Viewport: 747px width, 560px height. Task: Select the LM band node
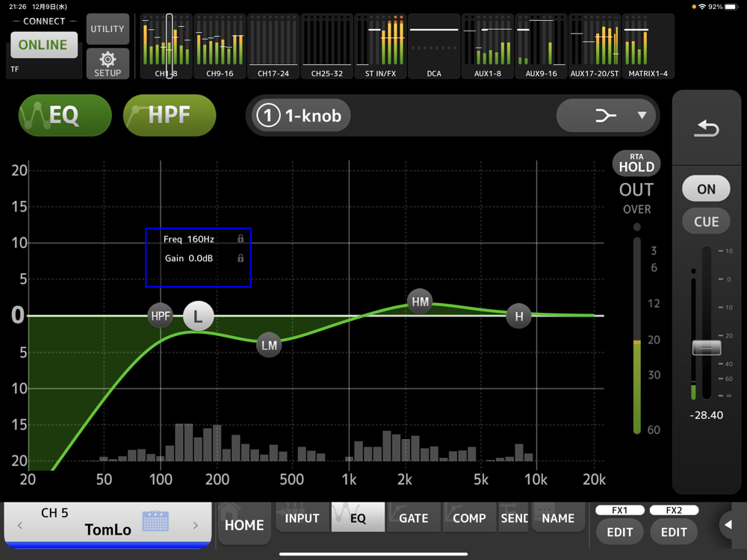click(269, 345)
